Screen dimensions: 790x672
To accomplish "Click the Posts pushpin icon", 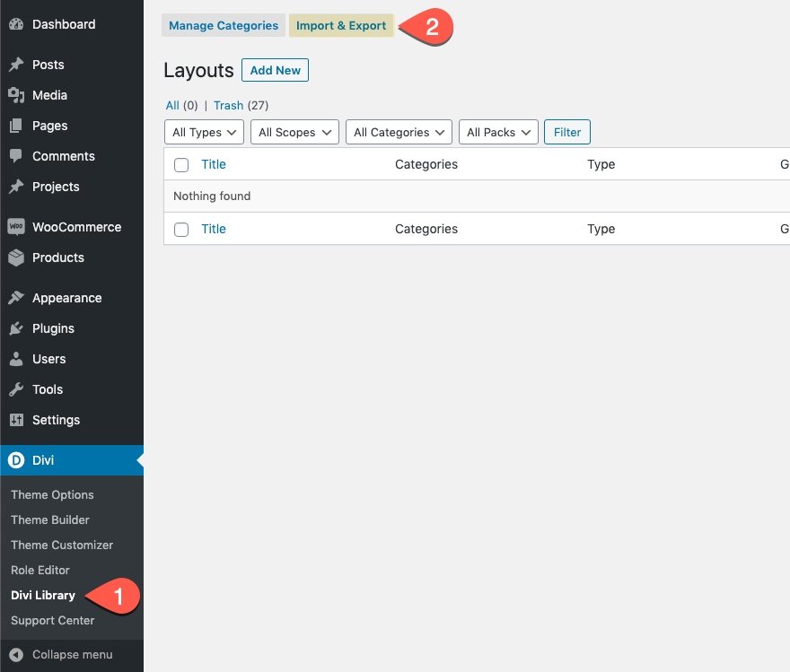I will pyautogui.click(x=16, y=65).
